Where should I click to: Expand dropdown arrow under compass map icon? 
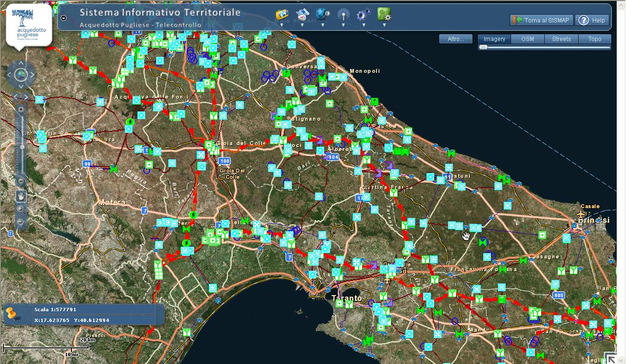coord(302,24)
